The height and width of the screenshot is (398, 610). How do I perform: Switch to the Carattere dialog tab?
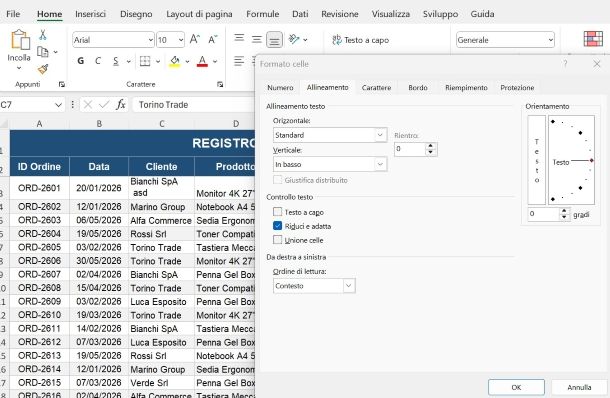pos(376,88)
